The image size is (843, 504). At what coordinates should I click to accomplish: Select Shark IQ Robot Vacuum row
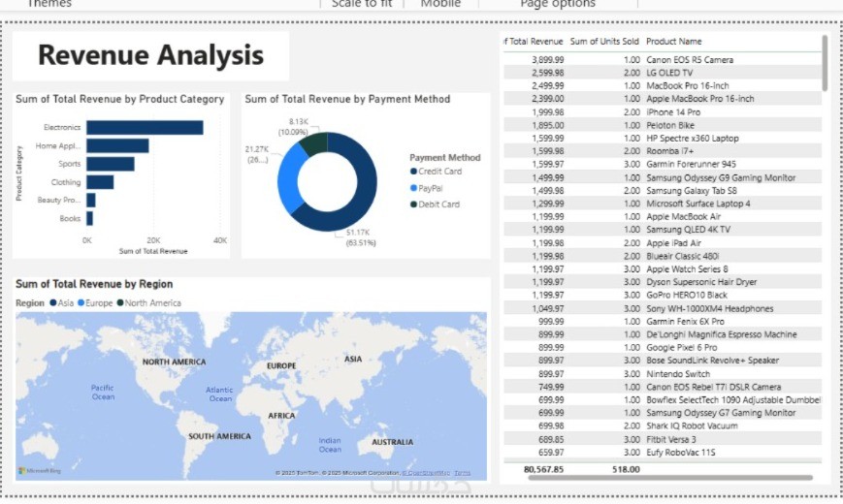click(x=663, y=426)
